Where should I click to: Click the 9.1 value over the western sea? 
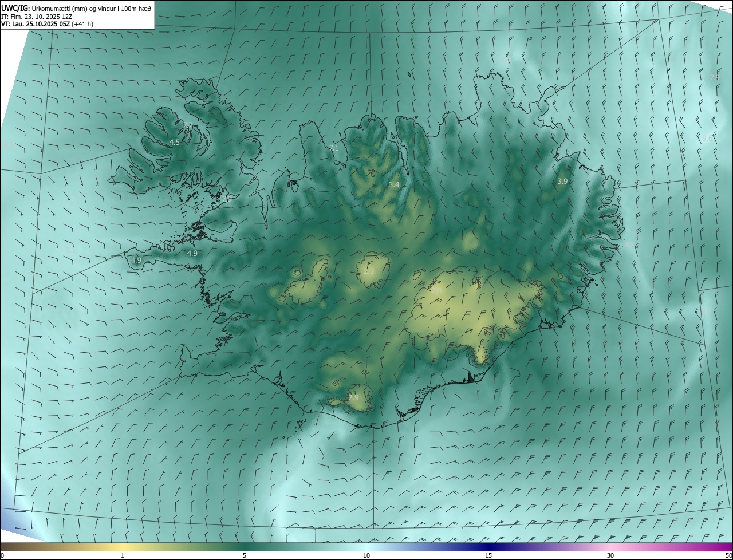tap(70, 250)
